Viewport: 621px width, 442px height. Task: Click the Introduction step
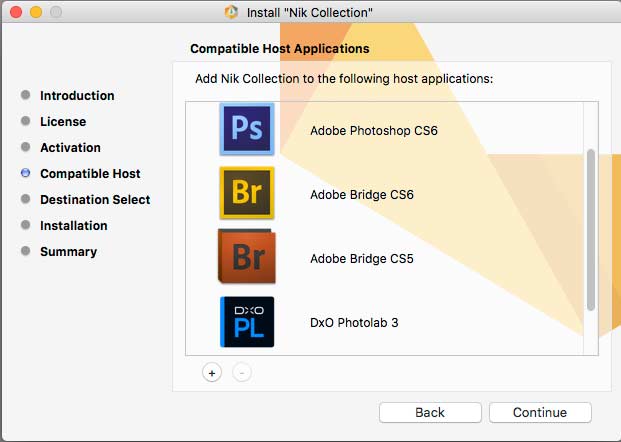77,95
